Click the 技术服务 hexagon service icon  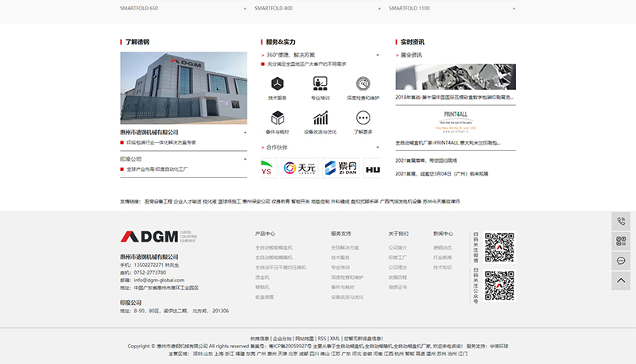coord(277,84)
